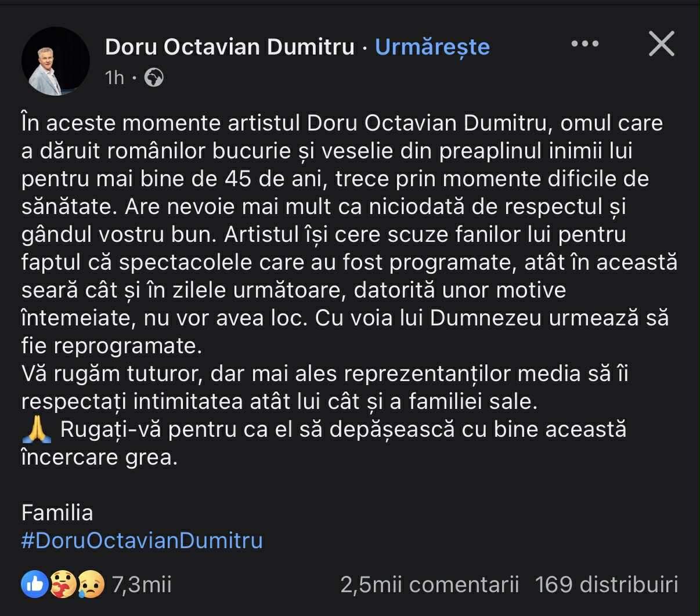Follow the page via Urmărește

tap(432, 46)
